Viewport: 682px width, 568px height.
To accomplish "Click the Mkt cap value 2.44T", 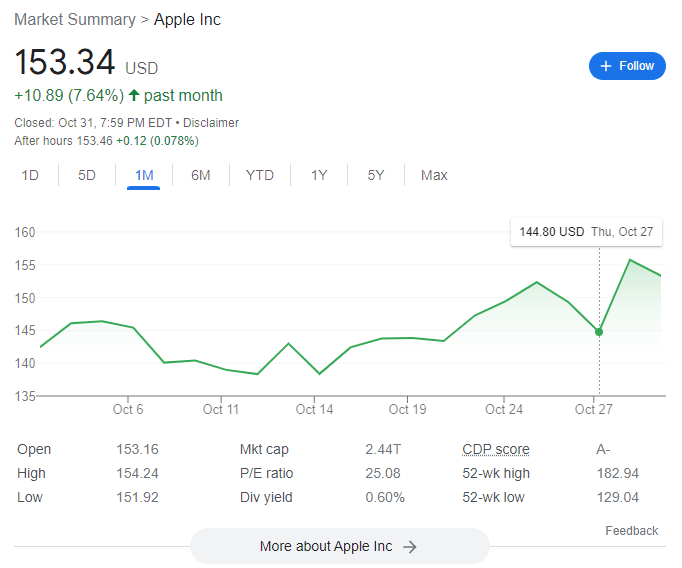I will [383, 449].
